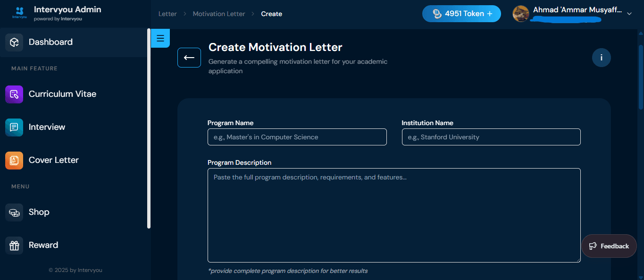
Task: Click the Cover Letter orange icon
Action: [14, 160]
